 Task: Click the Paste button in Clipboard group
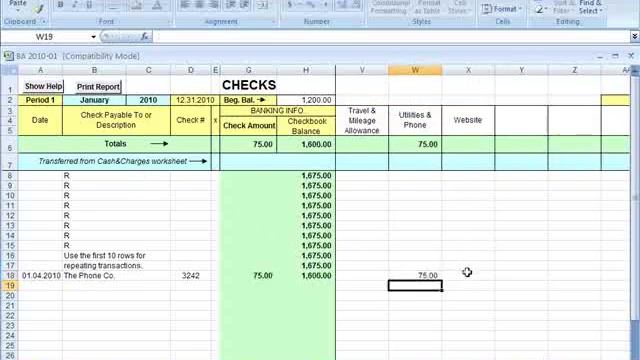pyautogui.click(x=18, y=6)
